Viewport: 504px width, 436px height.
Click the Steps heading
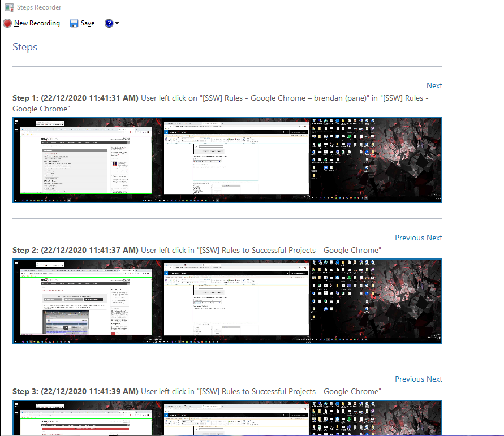[x=25, y=47]
